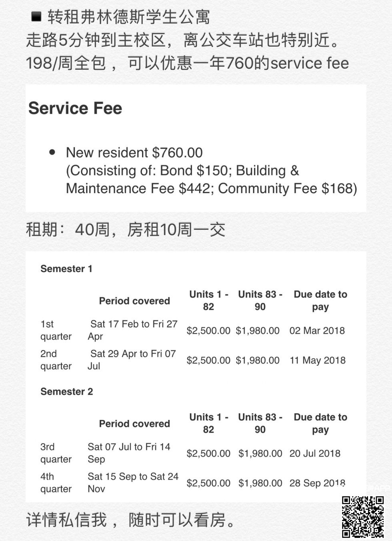The height and width of the screenshot is (541, 392).
Task: Click the 02 Mar 2018 due date
Action: tap(317, 331)
